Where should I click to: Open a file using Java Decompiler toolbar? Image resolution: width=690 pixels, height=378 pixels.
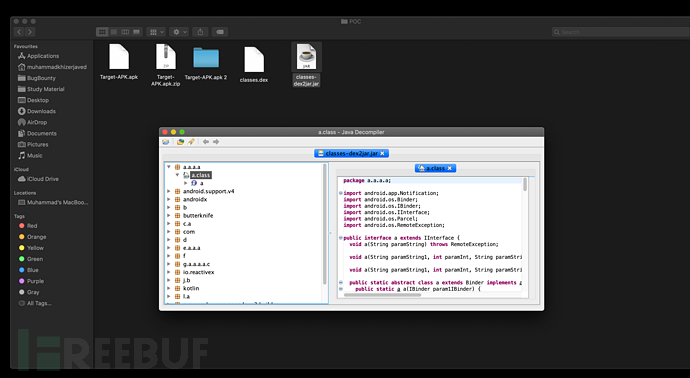(165, 142)
